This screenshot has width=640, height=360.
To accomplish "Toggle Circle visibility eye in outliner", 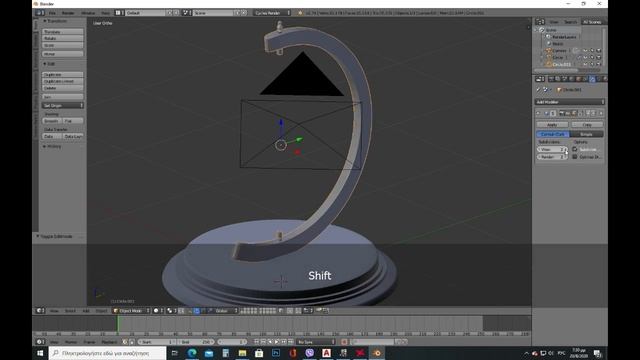I will [x=585, y=58].
